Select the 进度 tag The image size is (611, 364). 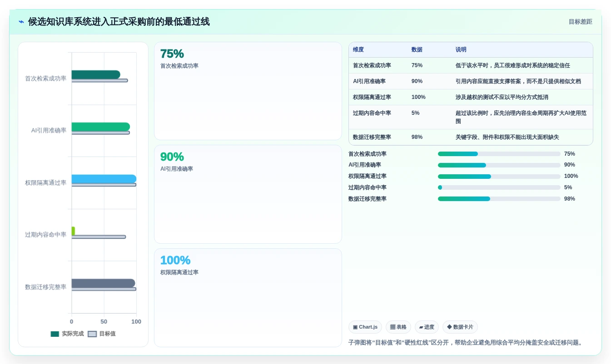[x=427, y=327]
